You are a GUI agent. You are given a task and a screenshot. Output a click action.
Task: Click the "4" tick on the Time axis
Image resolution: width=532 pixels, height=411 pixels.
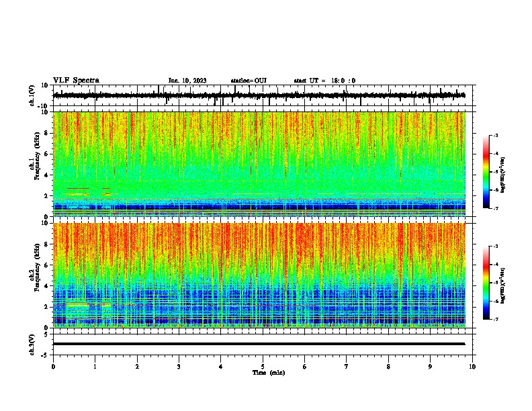tap(221, 367)
